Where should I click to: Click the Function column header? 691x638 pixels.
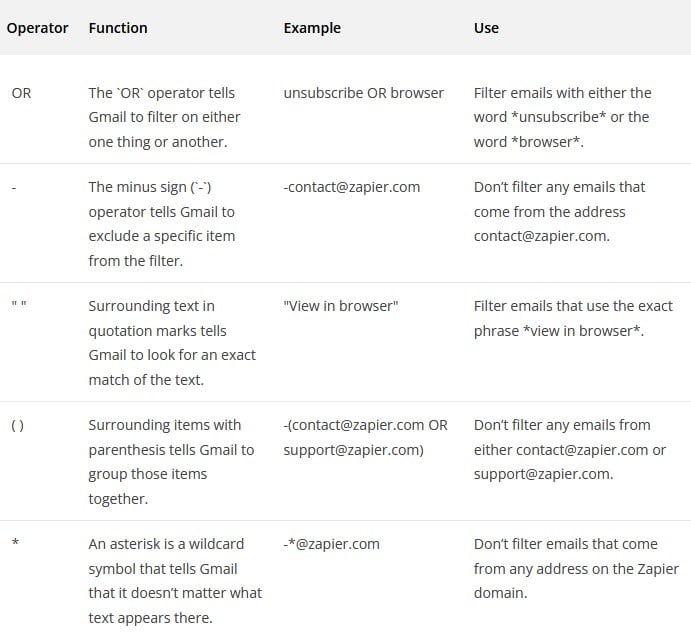(x=118, y=28)
